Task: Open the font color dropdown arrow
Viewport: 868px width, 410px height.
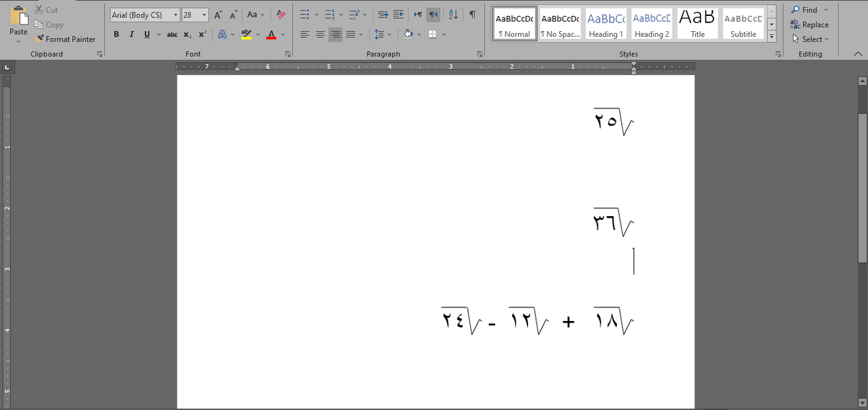Action: [282, 35]
